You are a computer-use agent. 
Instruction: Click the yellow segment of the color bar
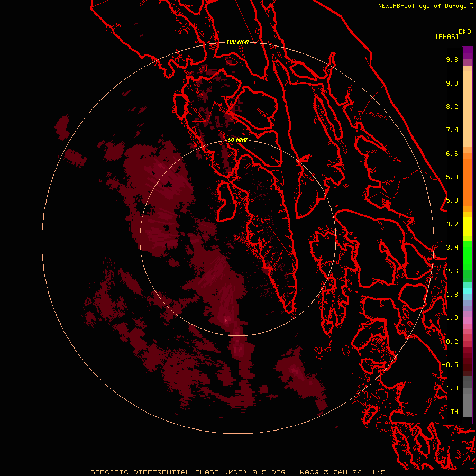467,226
